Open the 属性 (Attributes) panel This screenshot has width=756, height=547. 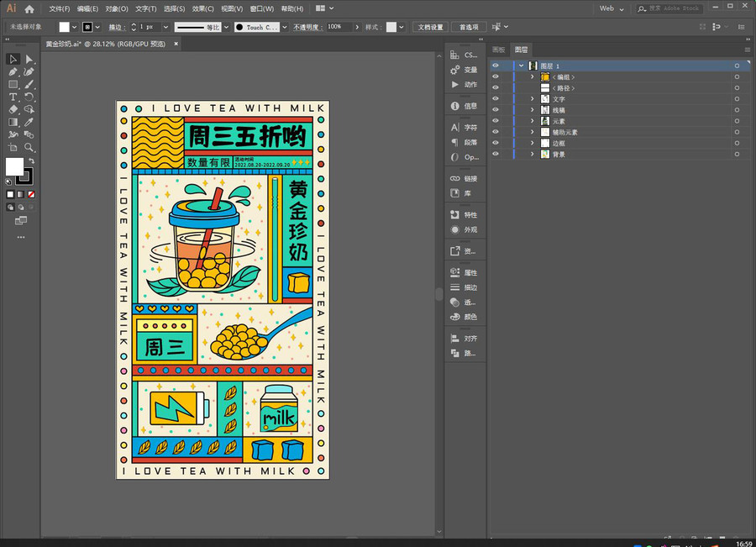464,272
